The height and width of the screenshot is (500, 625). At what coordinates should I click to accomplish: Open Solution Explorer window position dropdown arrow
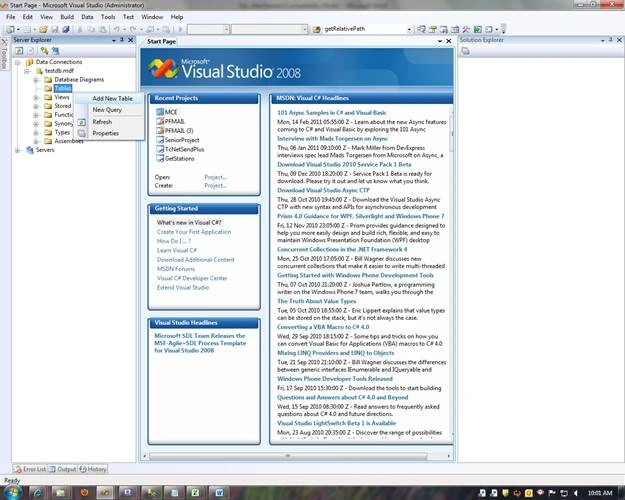coord(602,40)
